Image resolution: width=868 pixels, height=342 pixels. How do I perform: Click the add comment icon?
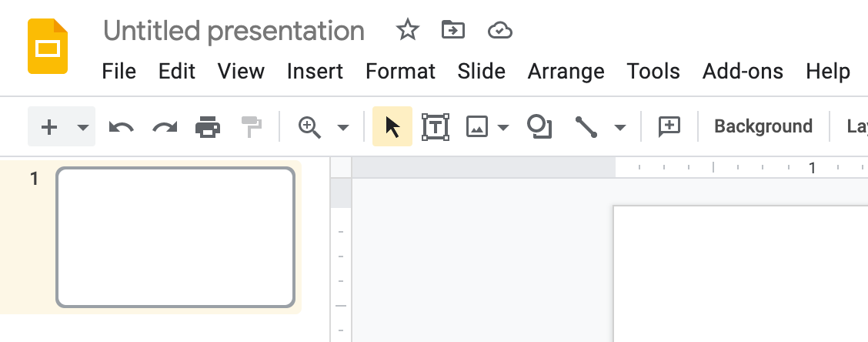click(x=669, y=127)
